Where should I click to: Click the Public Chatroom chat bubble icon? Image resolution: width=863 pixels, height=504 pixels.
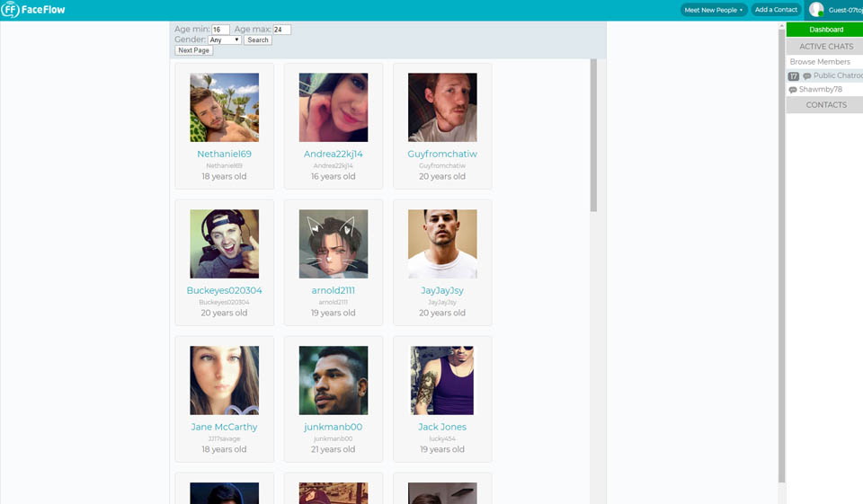pyautogui.click(x=807, y=76)
